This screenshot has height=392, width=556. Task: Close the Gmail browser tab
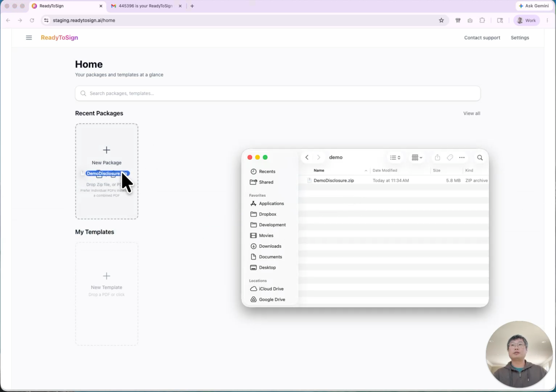[180, 6]
